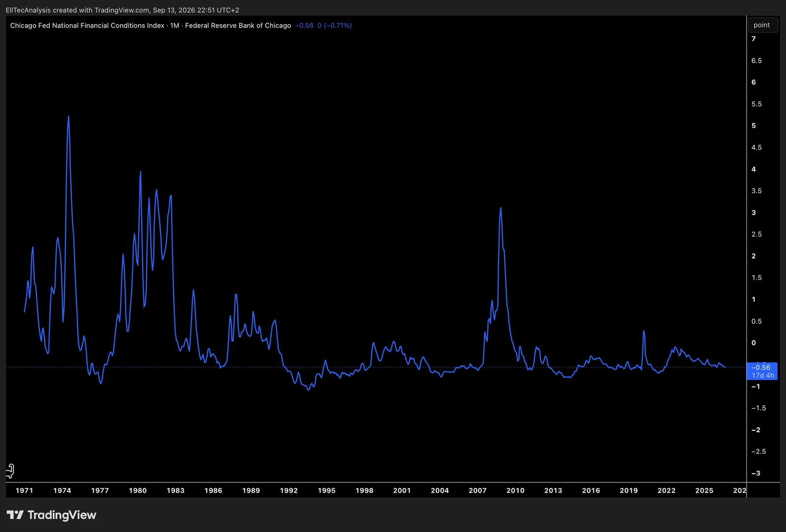
Task: Click the '2013' year label
Action: (553, 490)
